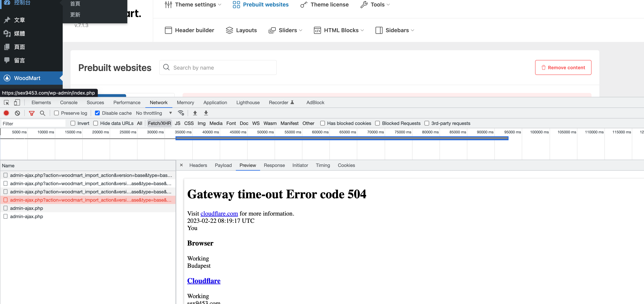The height and width of the screenshot is (304, 644).
Task: Click the clear network log icon
Action: pyautogui.click(x=17, y=113)
